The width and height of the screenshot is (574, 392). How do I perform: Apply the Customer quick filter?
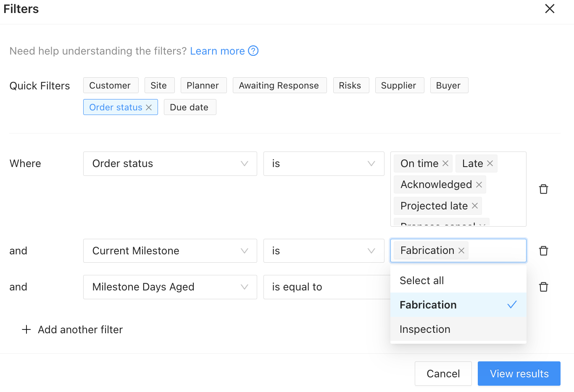tap(110, 85)
